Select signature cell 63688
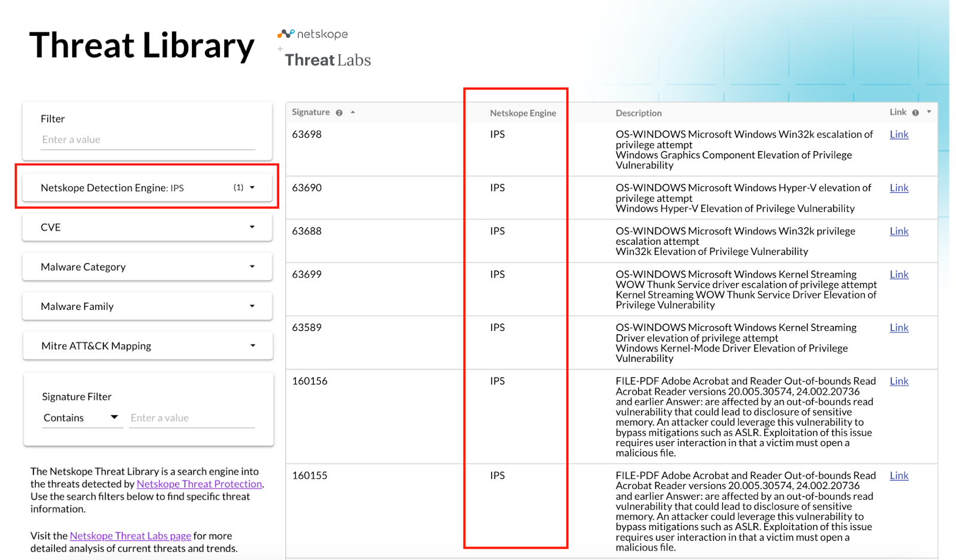The width and height of the screenshot is (956, 560). point(307,231)
